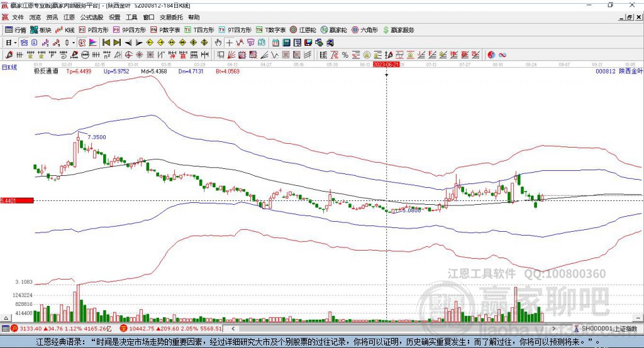Click the colorful flag icon
This screenshot has width=644, height=348.
pyautogui.click(x=93, y=43)
